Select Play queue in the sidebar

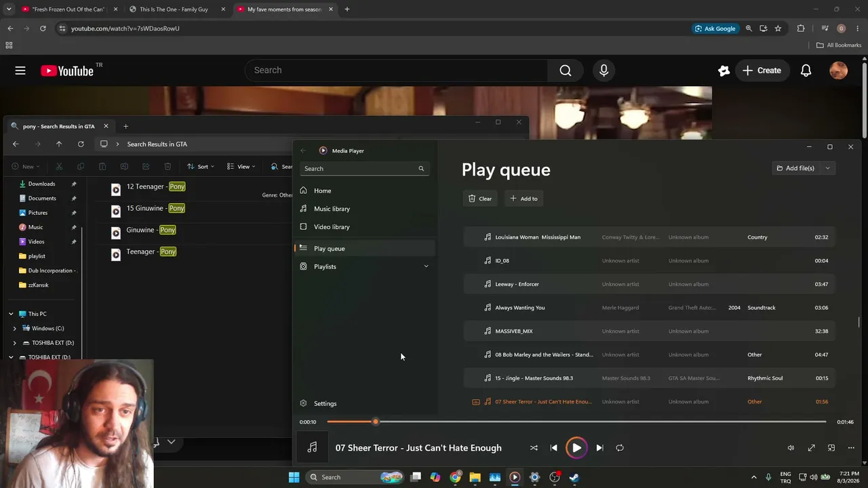[x=365, y=249]
